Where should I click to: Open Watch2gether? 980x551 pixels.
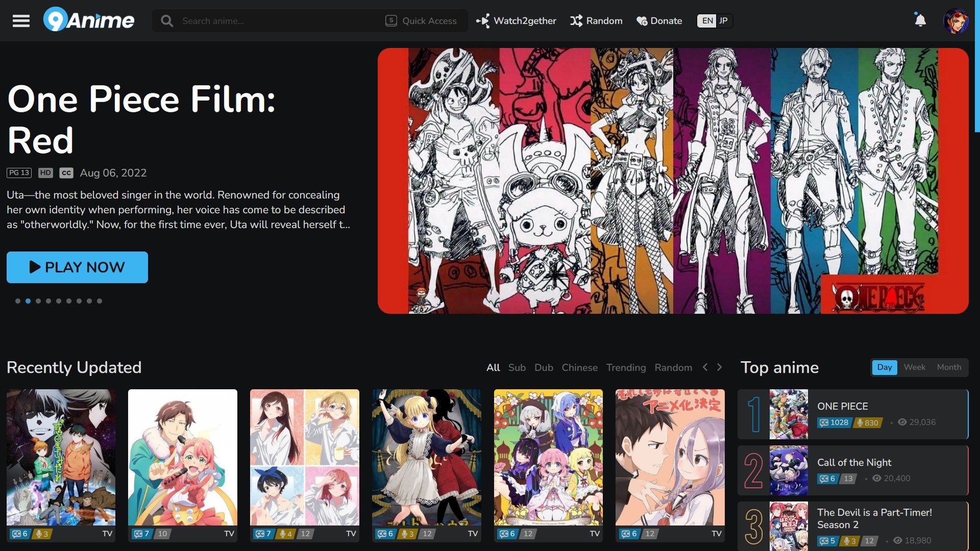coord(516,21)
